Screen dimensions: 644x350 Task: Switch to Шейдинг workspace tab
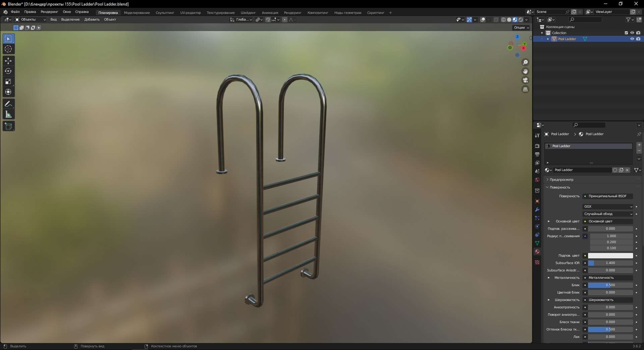coord(248,13)
